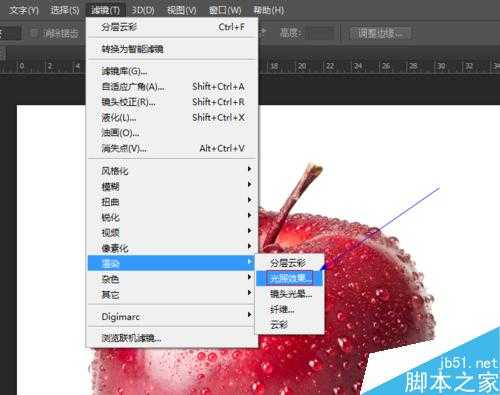500x395 pixels.
Task: Choose 浏览联机滤镜... browse online filters
Action: (x=172, y=338)
